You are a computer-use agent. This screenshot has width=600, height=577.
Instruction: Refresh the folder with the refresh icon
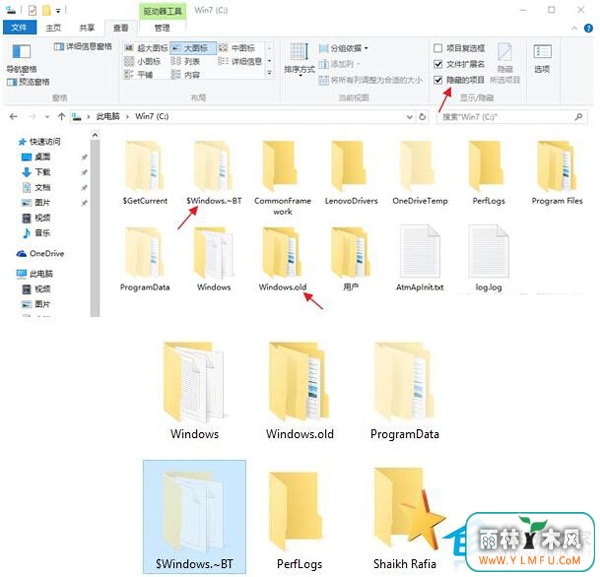422,117
